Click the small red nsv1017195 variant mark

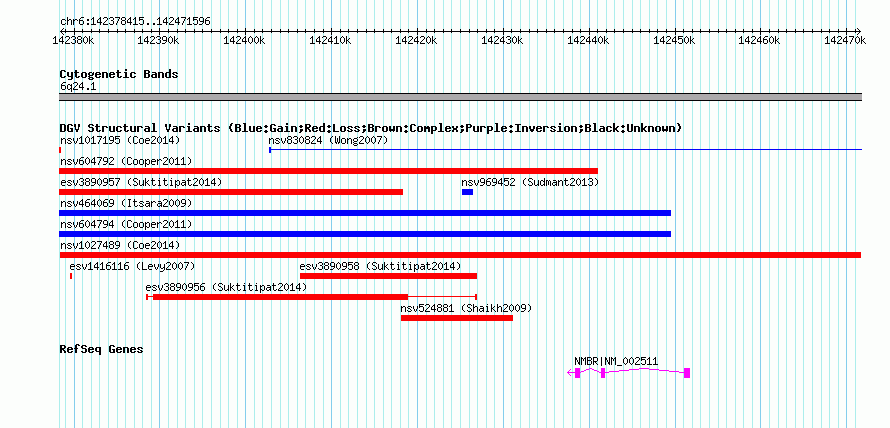pyautogui.click(x=60, y=150)
